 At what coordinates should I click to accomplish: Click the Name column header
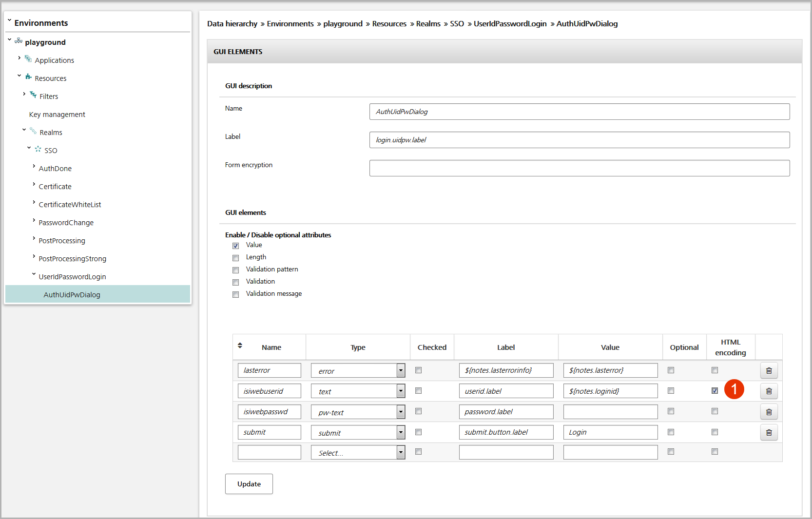pyautogui.click(x=271, y=347)
